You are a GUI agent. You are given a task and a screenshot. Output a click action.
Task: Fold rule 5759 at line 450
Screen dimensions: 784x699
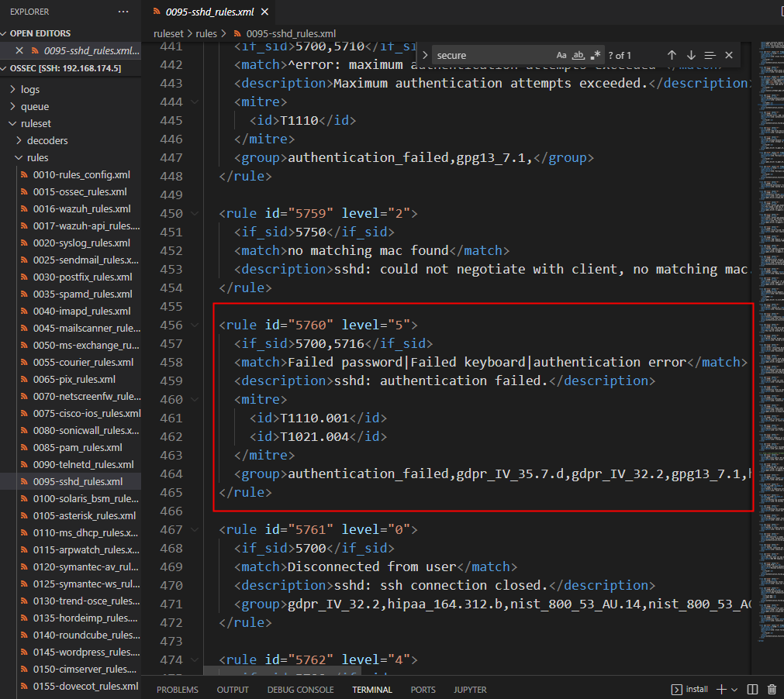tap(195, 213)
